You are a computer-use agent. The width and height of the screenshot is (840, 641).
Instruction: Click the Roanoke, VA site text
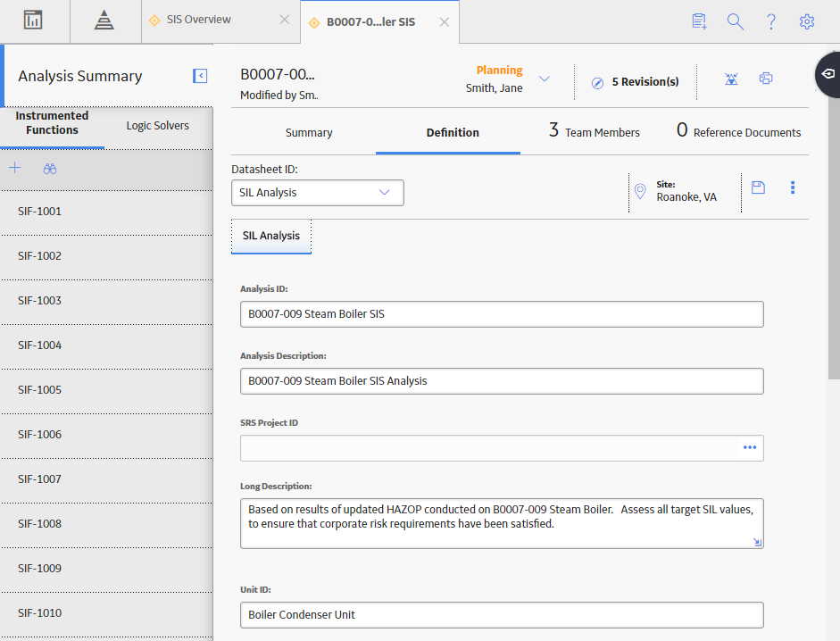click(x=686, y=197)
